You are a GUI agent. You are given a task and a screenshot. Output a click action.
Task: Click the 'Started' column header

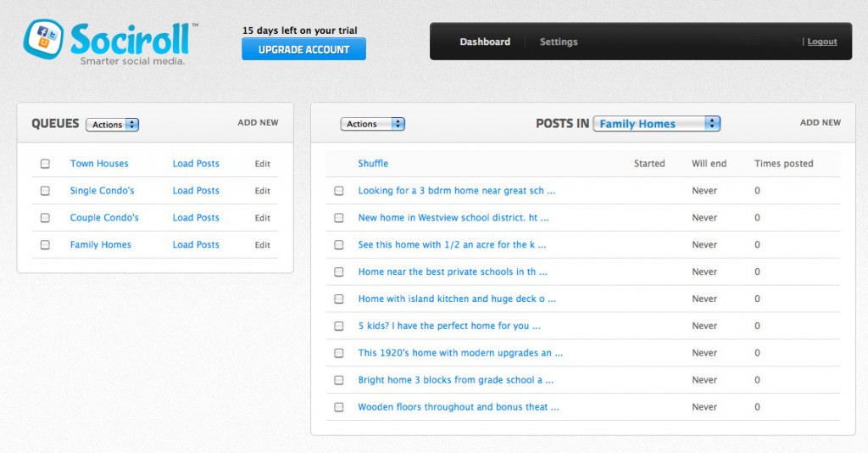click(x=649, y=164)
